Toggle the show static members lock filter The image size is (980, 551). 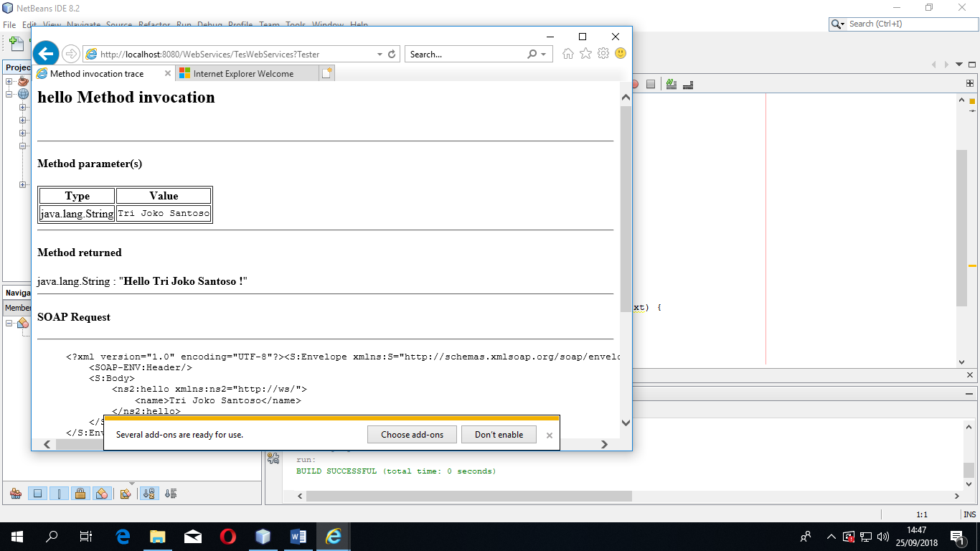coord(80,494)
